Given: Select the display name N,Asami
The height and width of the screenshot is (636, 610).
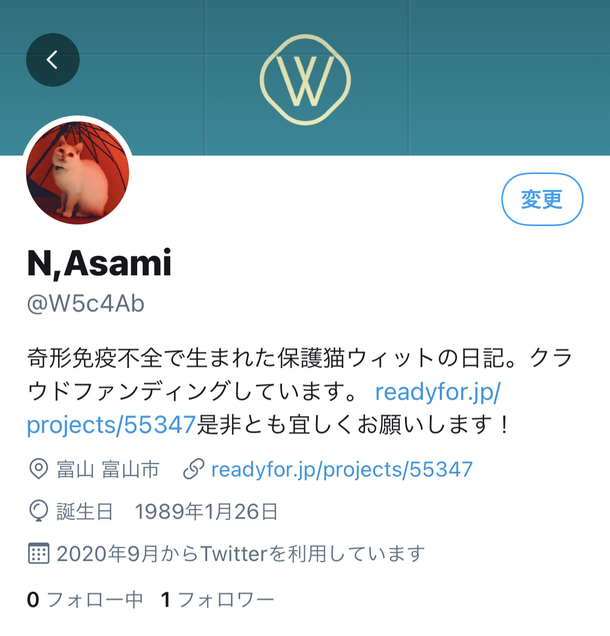Looking at the screenshot, I should (x=99, y=264).
